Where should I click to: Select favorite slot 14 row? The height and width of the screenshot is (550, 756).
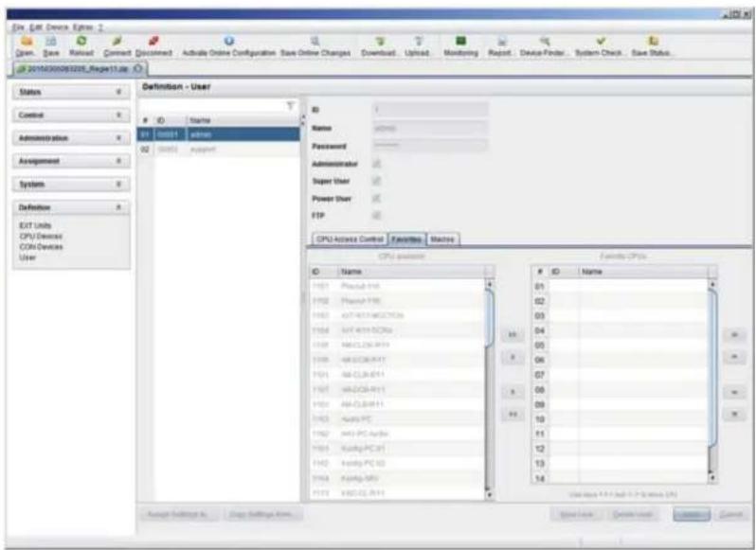[x=620, y=478]
